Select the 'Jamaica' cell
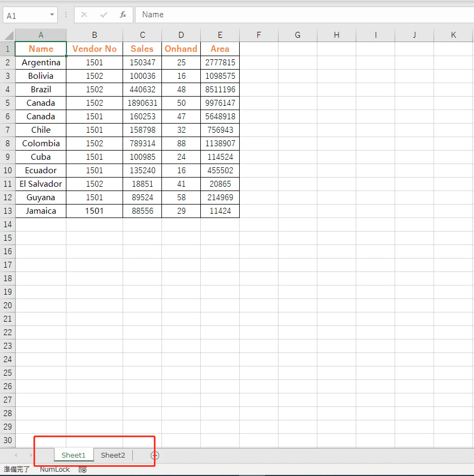474x476 pixels. coord(40,210)
